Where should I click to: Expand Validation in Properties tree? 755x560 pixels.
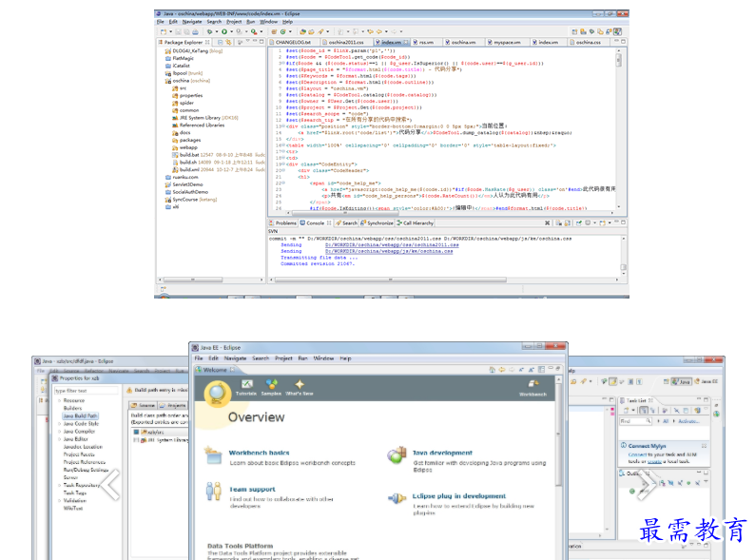point(60,501)
